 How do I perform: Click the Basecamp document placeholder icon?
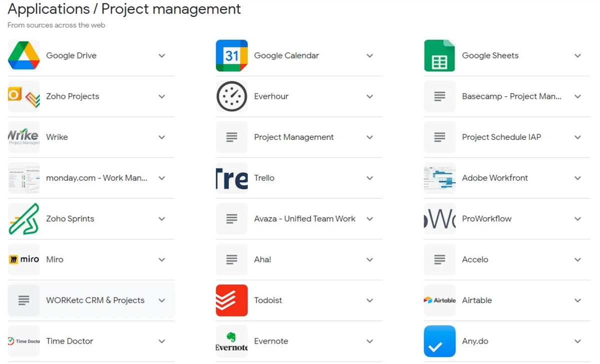pyautogui.click(x=439, y=96)
